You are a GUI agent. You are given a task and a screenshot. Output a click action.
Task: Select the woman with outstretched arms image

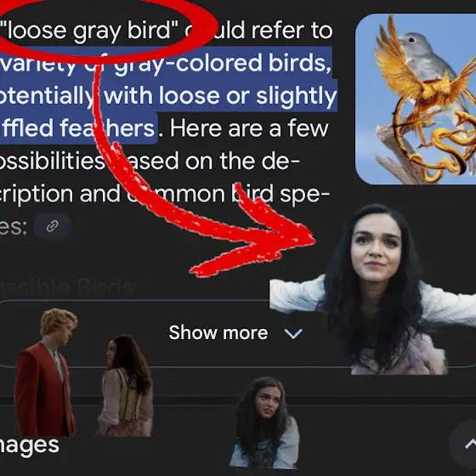tap(373, 290)
